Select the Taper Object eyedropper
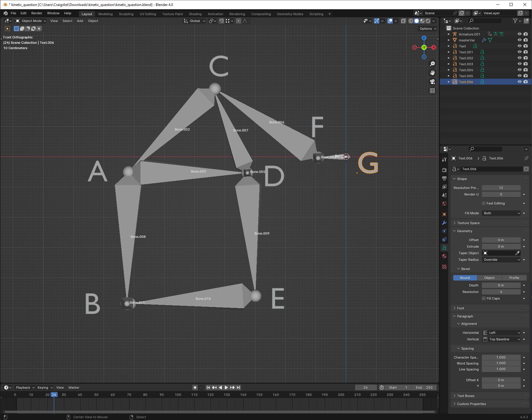Screen dimensions: 532x420 click(x=517, y=253)
